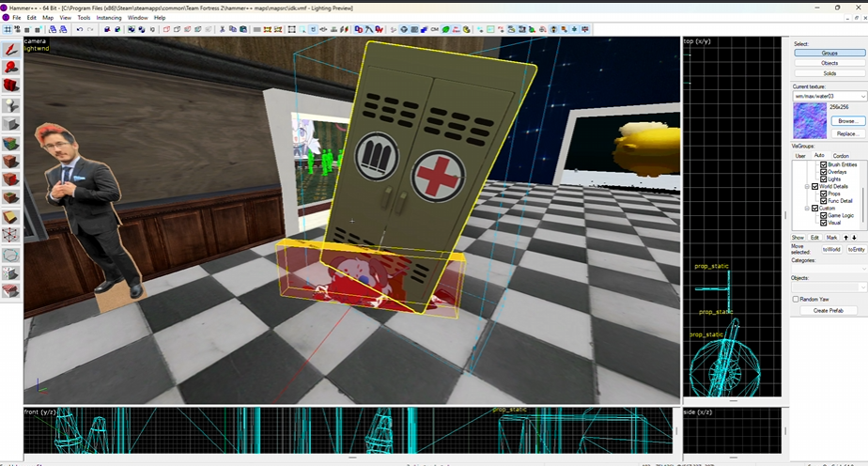This screenshot has height=466, width=868.
Task: Toggle the Props visgroup checkbox
Action: [x=823, y=194]
